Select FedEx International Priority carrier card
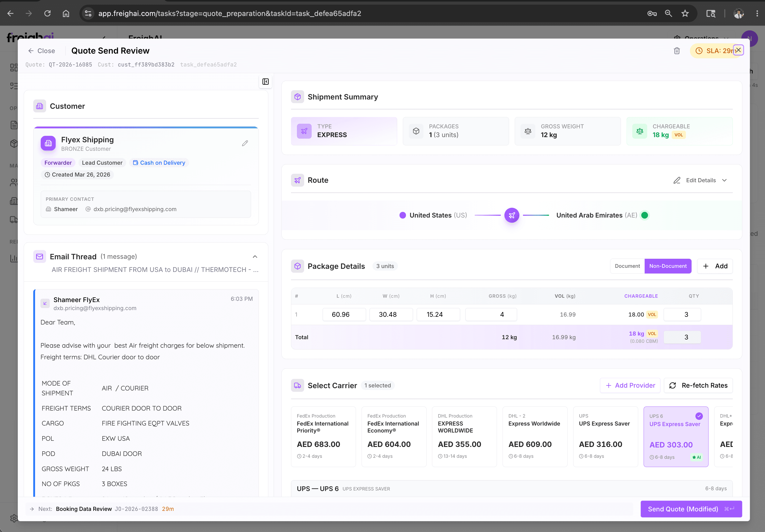Screen dimensions: 765x532 pyautogui.click(x=323, y=436)
